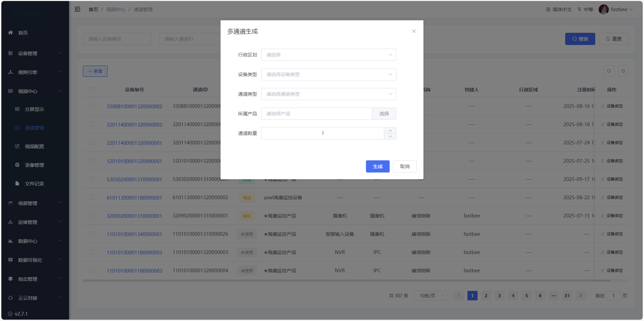Collapse the sidebar using the hamburger icon
644x321 pixels.
tap(77, 9)
